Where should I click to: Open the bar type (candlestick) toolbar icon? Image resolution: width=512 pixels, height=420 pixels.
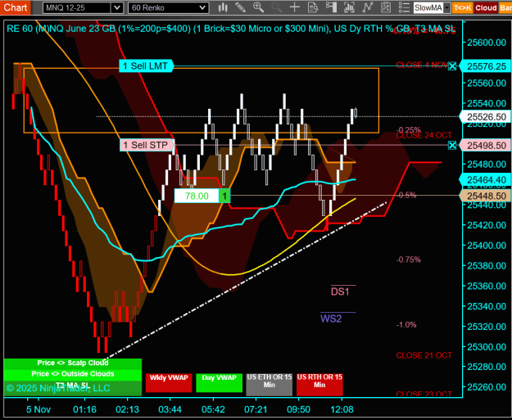tap(223, 7)
